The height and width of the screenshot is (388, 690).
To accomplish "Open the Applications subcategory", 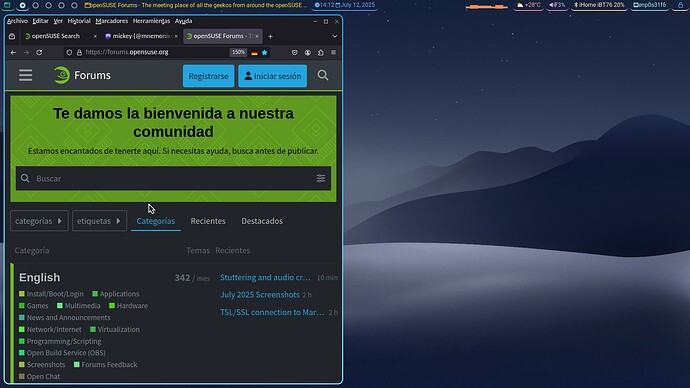I will coord(115,294).
